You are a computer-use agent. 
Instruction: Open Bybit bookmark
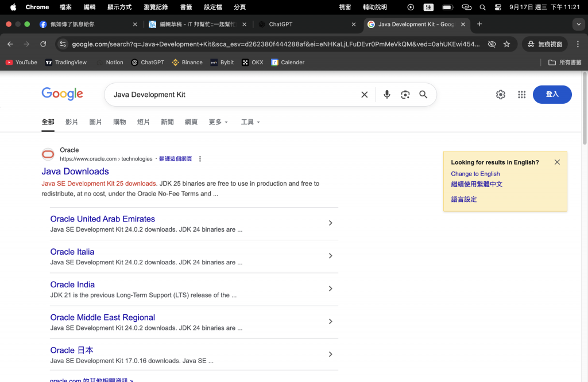[222, 63]
